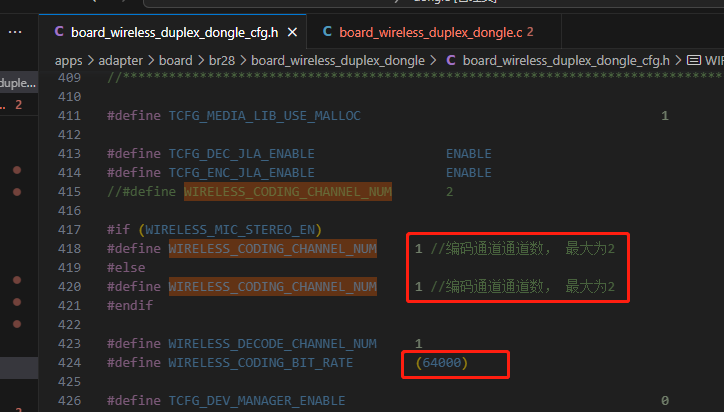Open the 'adapter' breadcrumb segment
Viewport: 724px width, 412px height.
tap(121, 61)
